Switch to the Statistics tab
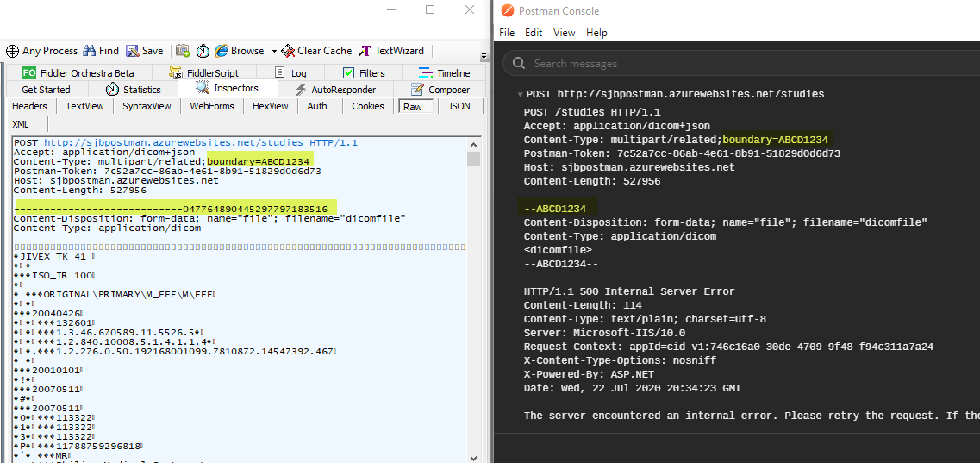980x463 pixels. coord(133,90)
